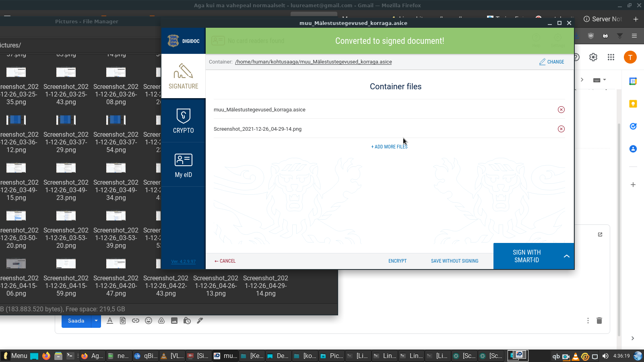Open the Google apps grid

611,57
